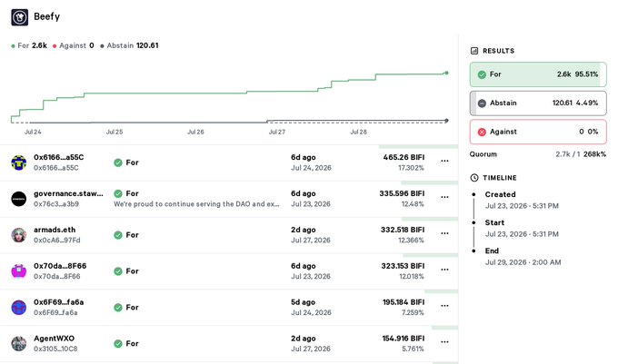Viewport: 618px width, 364px height.
Task: Click For check icon in 0x6166...a55C row
Action: tap(118, 162)
